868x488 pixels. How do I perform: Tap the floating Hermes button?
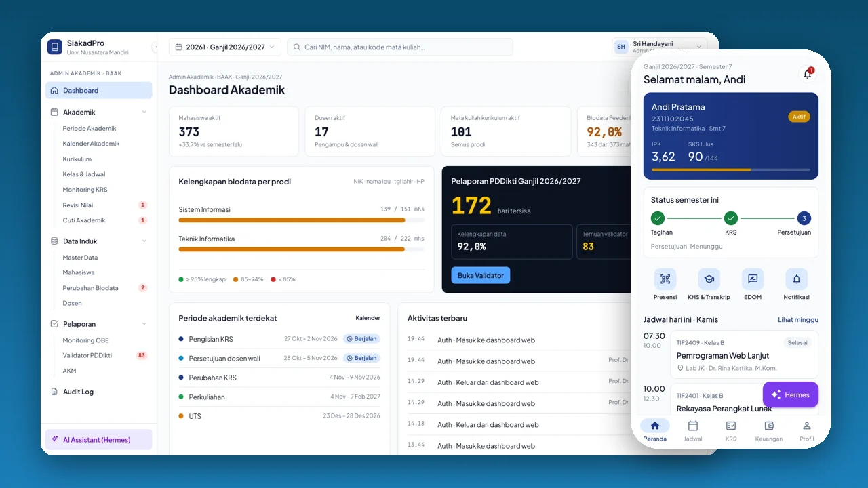point(791,394)
